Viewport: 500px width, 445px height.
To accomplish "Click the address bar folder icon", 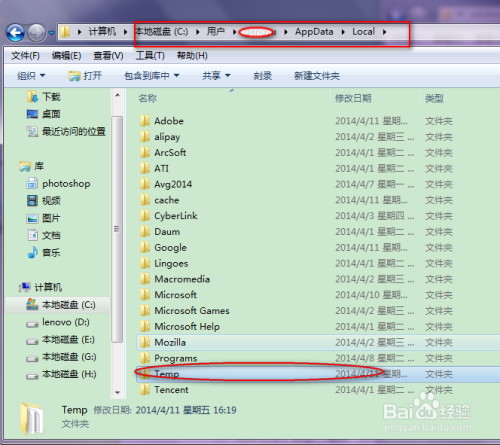I will [x=65, y=32].
